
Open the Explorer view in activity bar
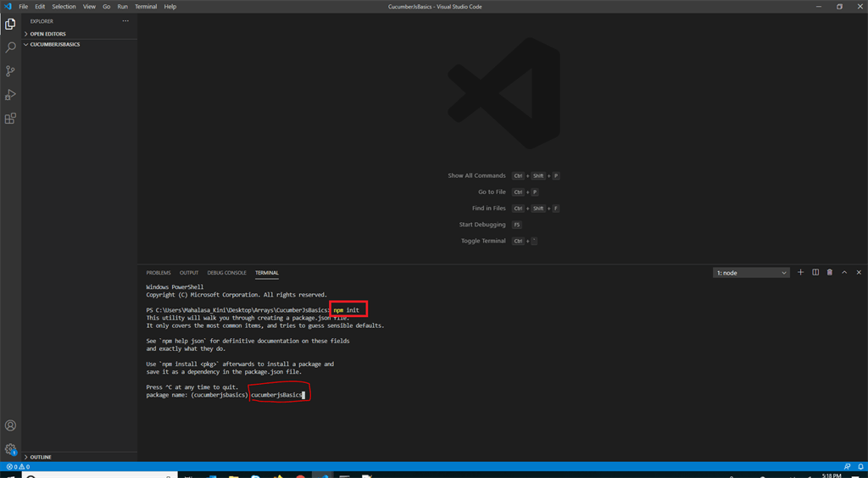[x=10, y=24]
